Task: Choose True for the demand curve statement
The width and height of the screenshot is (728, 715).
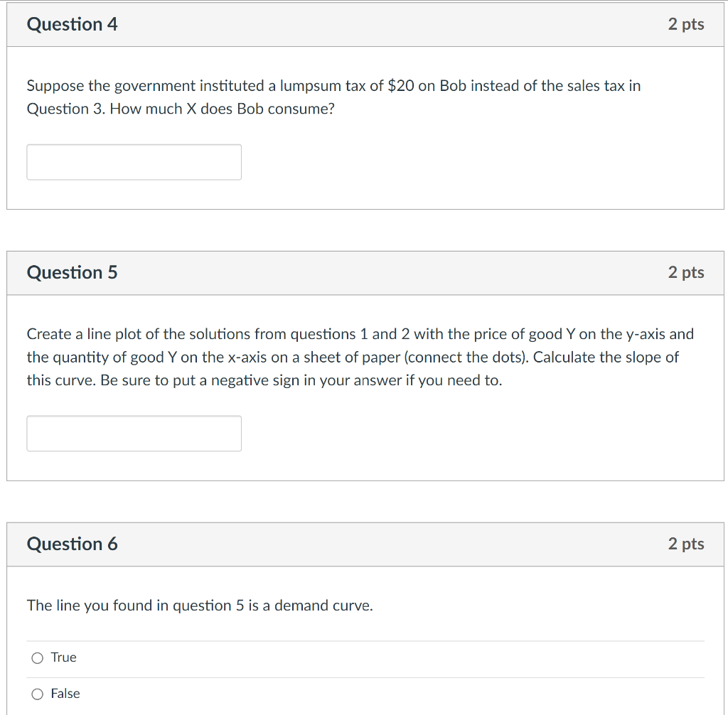Action: [37, 657]
